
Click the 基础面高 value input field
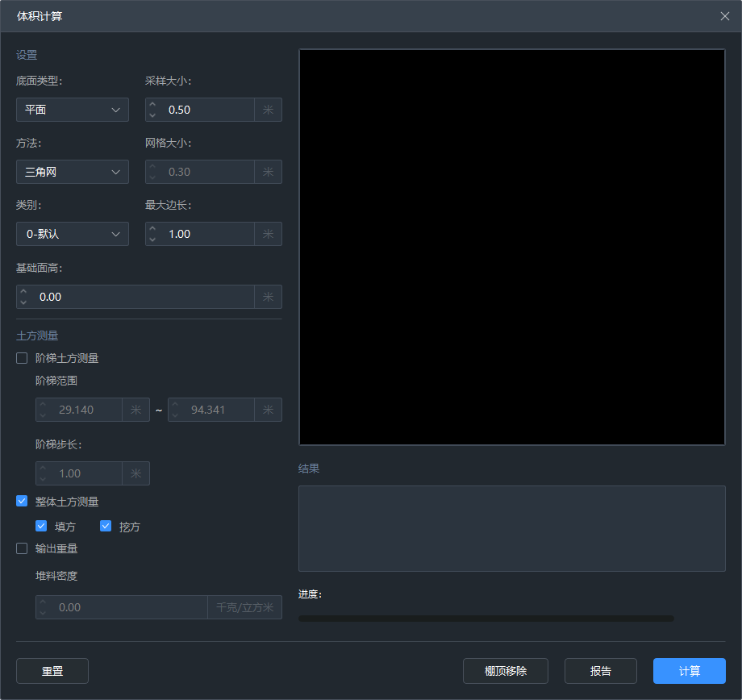145,297
